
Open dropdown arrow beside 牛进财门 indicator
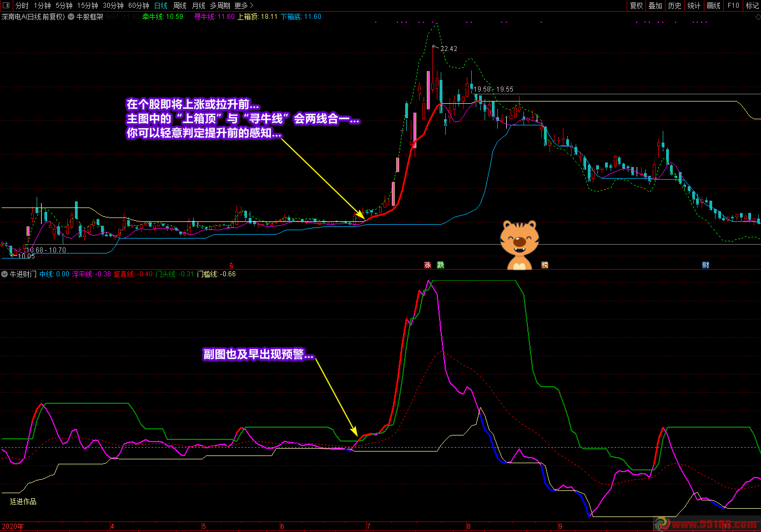4,274
